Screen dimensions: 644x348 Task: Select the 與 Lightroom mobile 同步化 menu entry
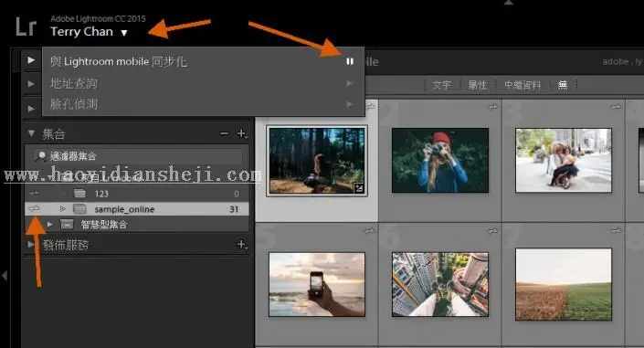click(119, 61)
